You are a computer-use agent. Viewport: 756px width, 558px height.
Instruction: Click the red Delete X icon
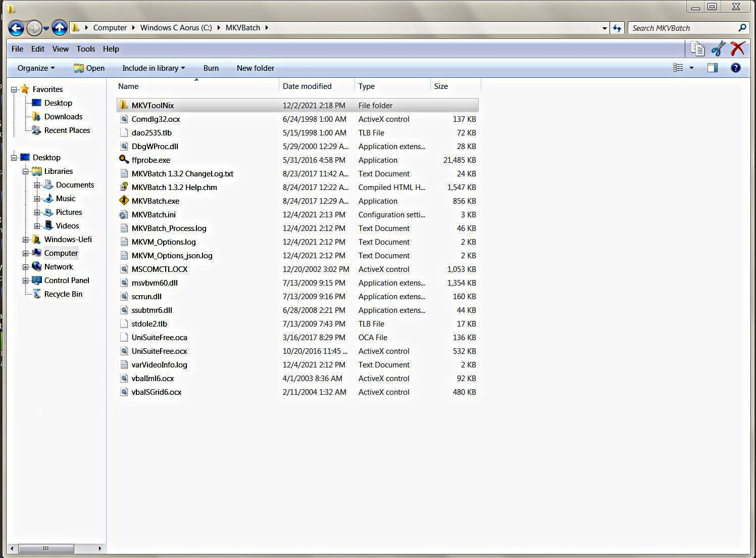click(x=738, y=49)
